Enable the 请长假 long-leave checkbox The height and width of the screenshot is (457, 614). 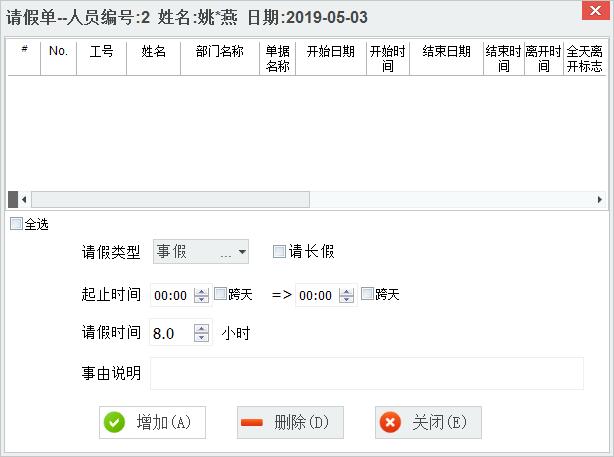(x=279, y=251)
